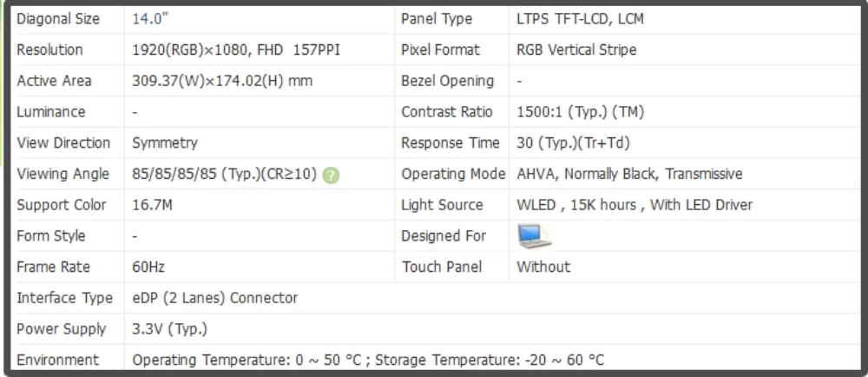Viewport: 868px width, 377px height.
Task: Select the RGB Vertical Stripe pixel format
Action: (x=576, y=50)
